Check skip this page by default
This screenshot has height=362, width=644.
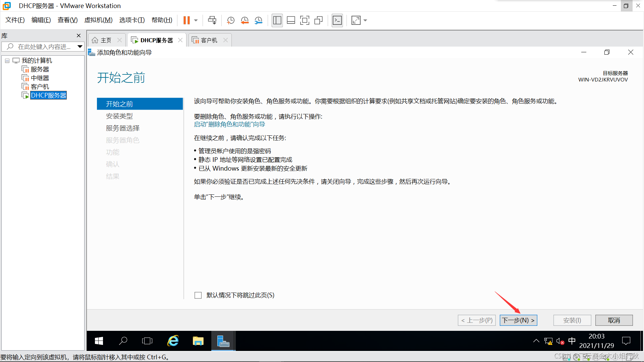[198, 295]
